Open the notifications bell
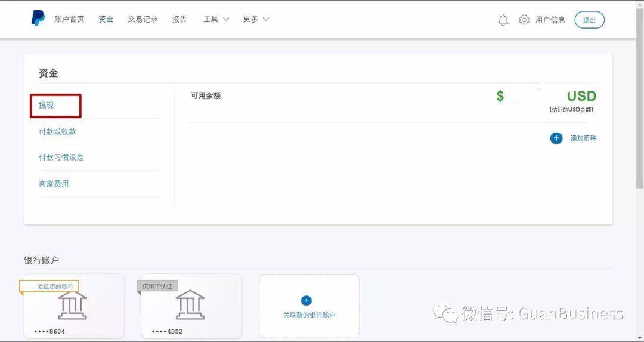 pos(503,20)
